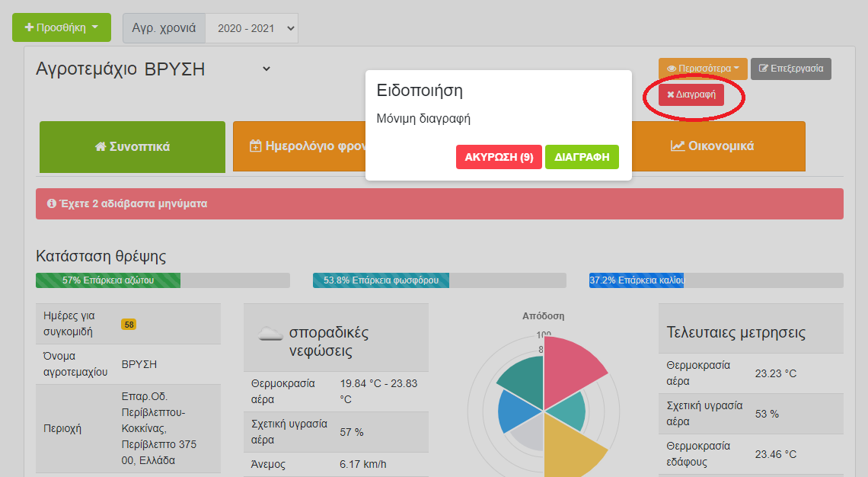Switch to the Συνοπτικά tab
Image resolution: width=868 pixels, height=477 pixels.
pyautogui.click(x=132, y=146)
